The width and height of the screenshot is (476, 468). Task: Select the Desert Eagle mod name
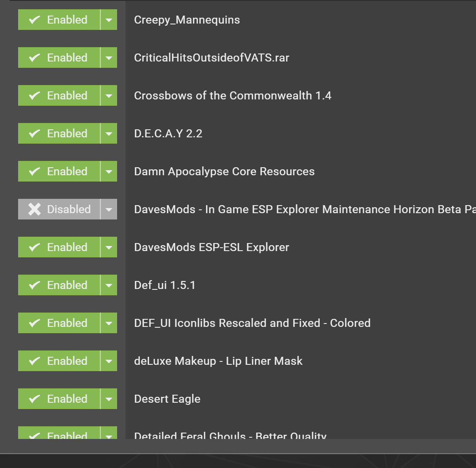[167, 399]
